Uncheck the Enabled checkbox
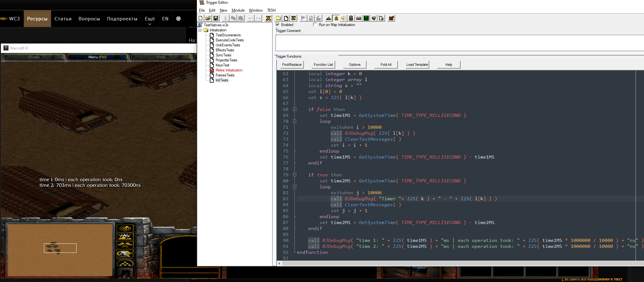Image resolution: width=644 pixels, height=282 pixels. 277,25
